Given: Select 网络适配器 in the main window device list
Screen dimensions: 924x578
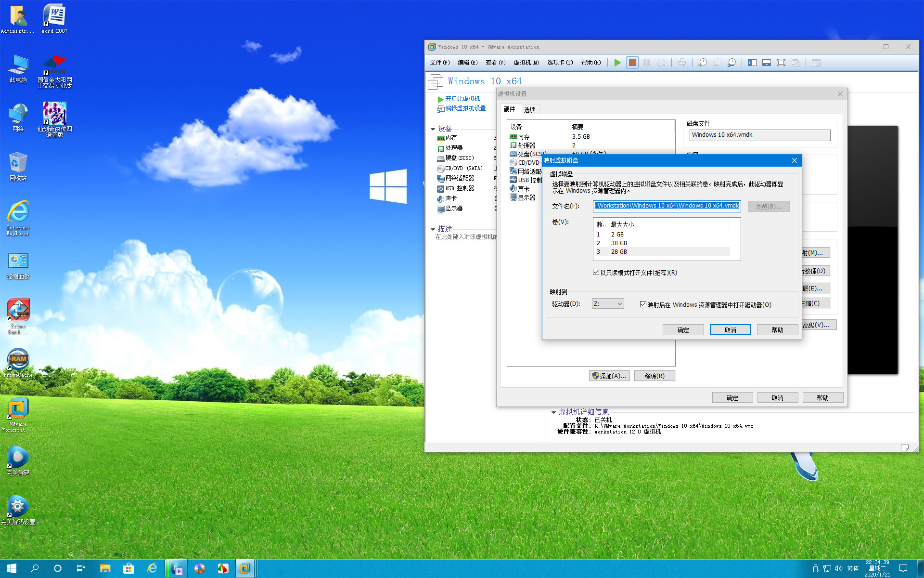Looking at the screenshot, I should (456, 178).
